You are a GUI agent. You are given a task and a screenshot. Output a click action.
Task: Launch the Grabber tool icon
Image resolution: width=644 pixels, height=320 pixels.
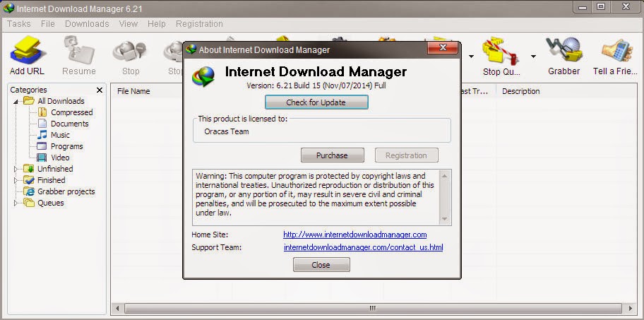(x=563, y=50)
